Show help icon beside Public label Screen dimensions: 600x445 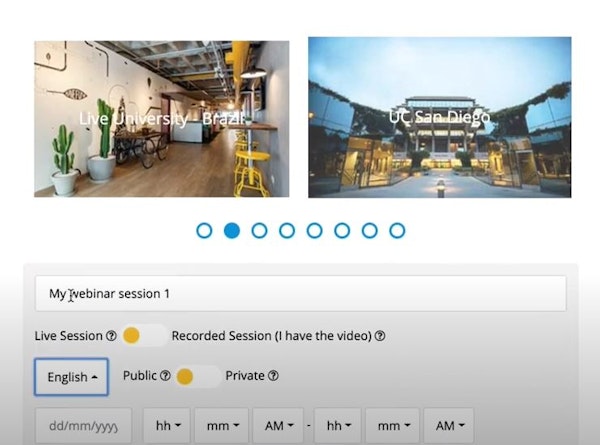point(165,376)
